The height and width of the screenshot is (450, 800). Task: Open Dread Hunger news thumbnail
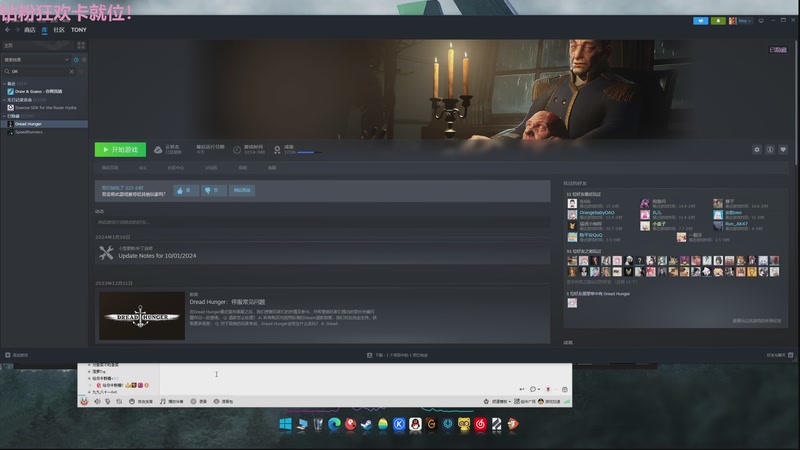142,316
